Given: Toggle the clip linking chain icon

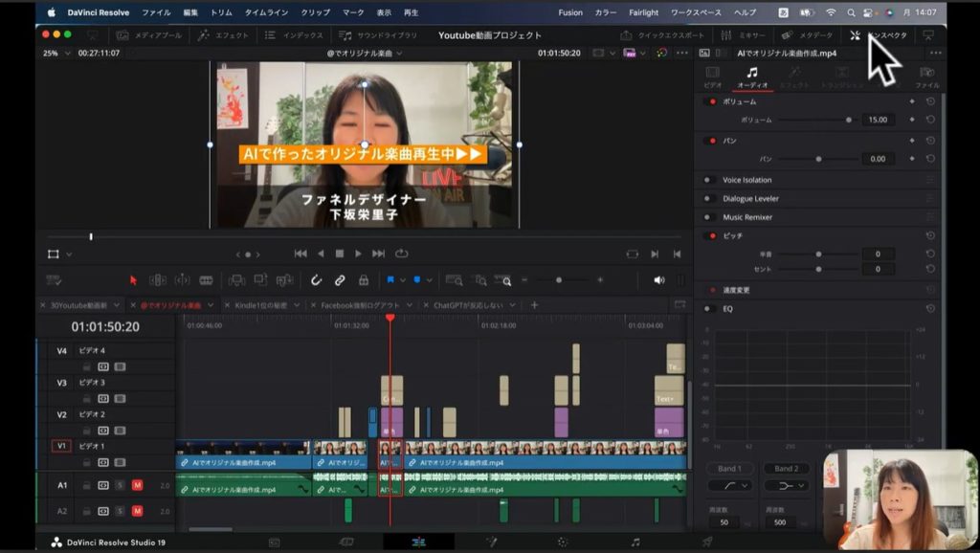Looking at the screenshot, I should (340, 280).
